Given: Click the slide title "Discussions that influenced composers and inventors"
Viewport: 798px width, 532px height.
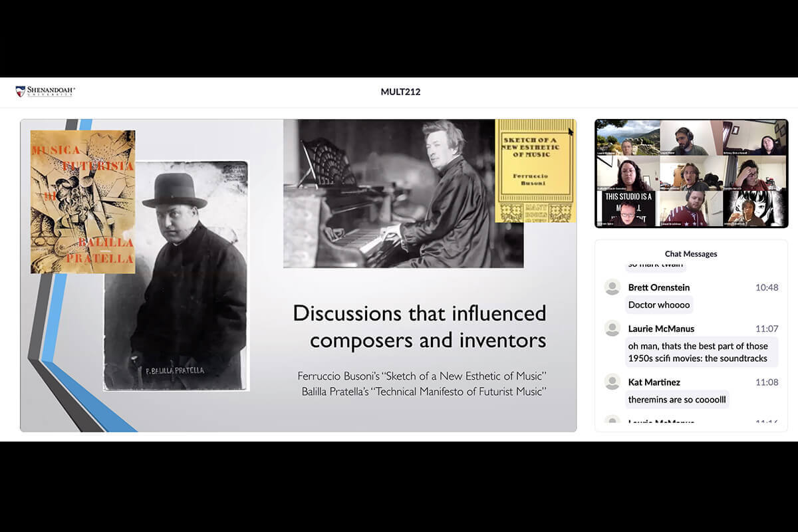Looking at the screenshot, I should [420, 326].
